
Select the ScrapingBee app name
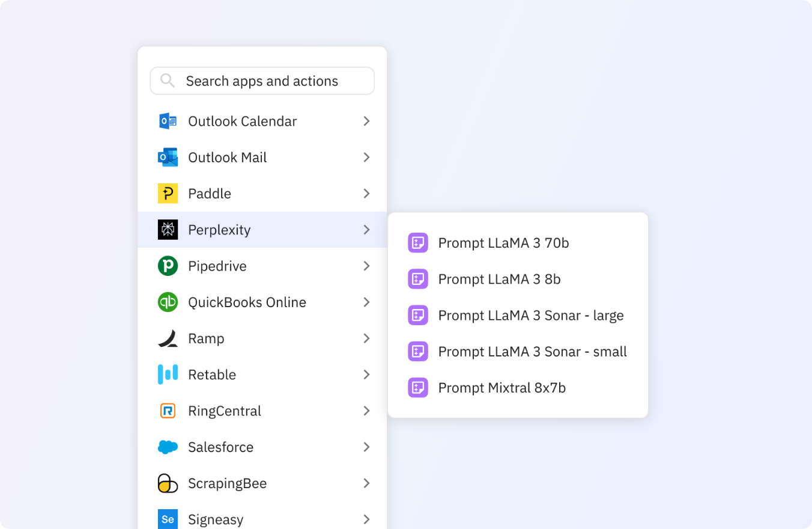pos(227,484)
